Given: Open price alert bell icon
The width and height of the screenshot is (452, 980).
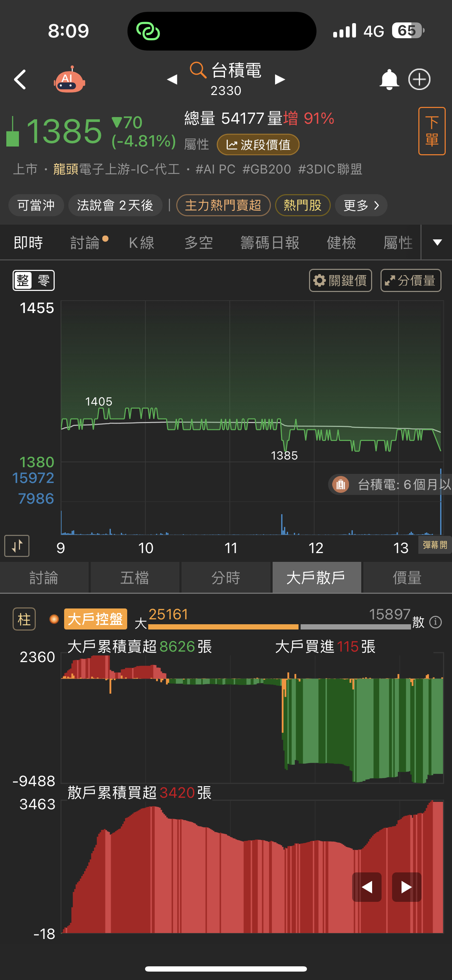Looking at the screenshot, I should click(x=389, y=80).
